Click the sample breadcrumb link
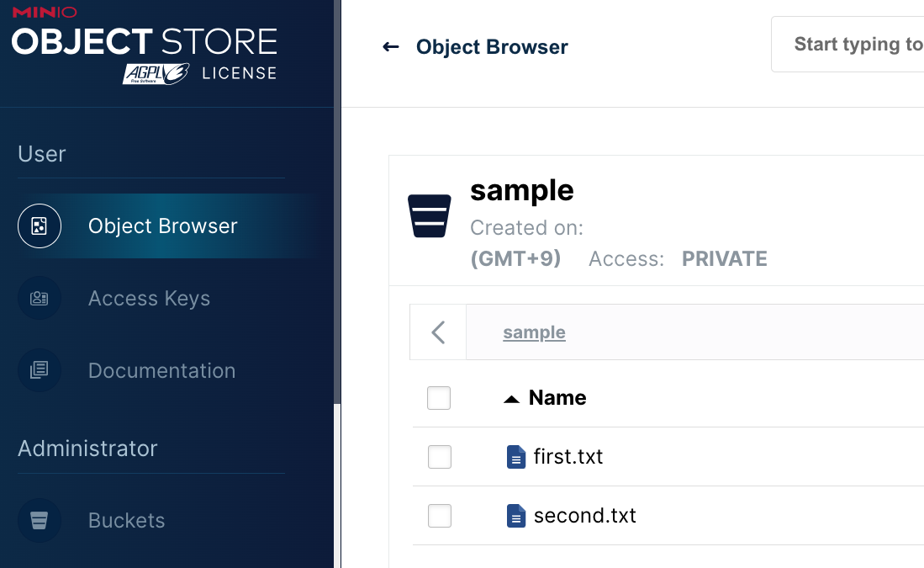Viewport: 924px width, 568px height. [x=534, y=332]
